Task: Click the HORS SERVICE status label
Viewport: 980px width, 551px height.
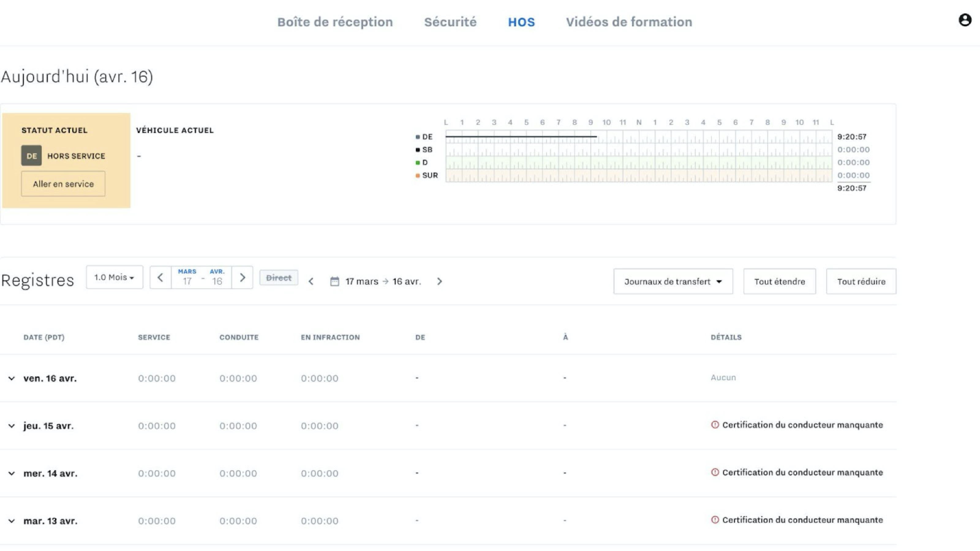Action: coord(76,156)
